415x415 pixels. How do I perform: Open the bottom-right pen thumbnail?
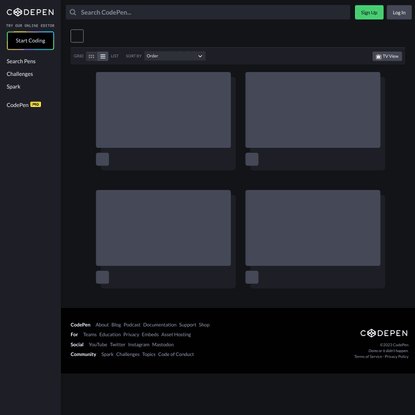coord(313,228)
